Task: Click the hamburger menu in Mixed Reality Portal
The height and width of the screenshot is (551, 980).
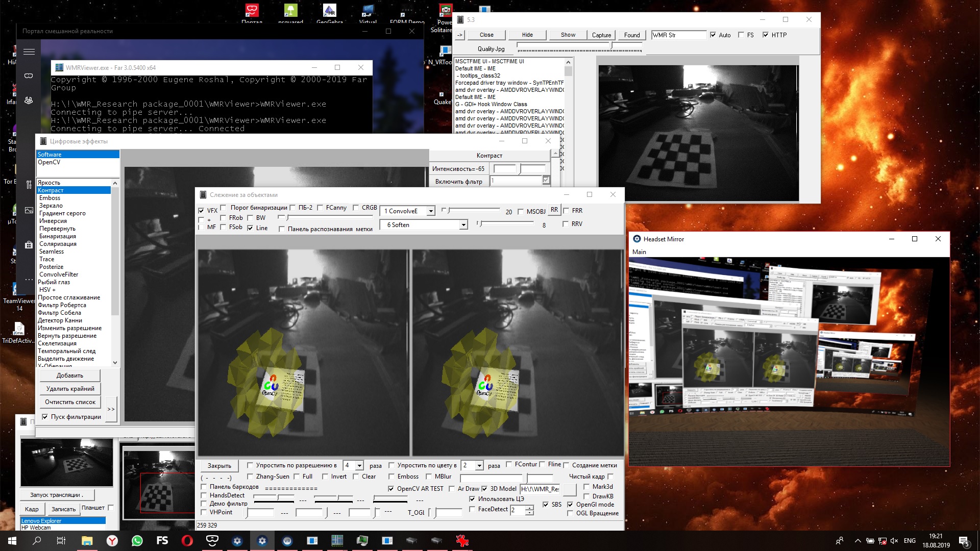Action: [29, 52]
